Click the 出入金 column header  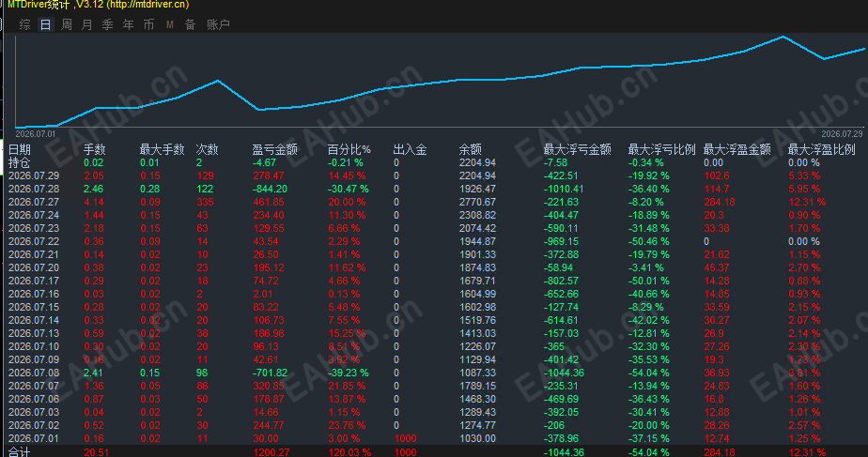(410, 149)
